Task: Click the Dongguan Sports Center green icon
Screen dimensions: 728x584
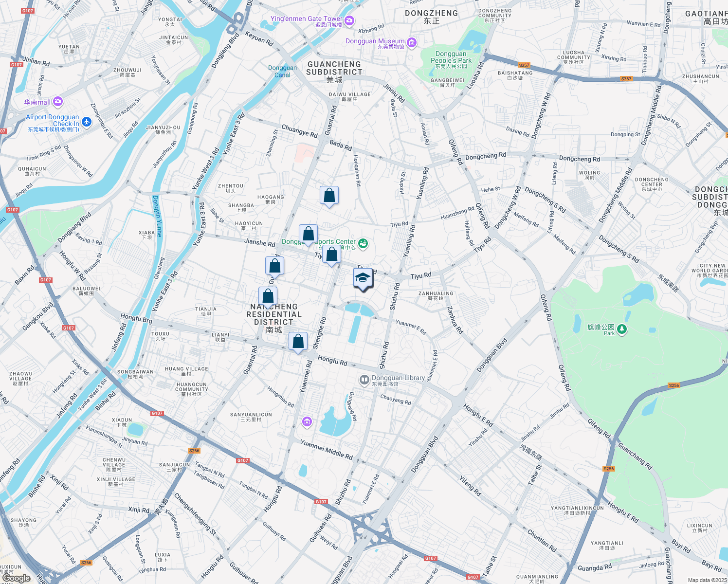Action: coord(363,243)
